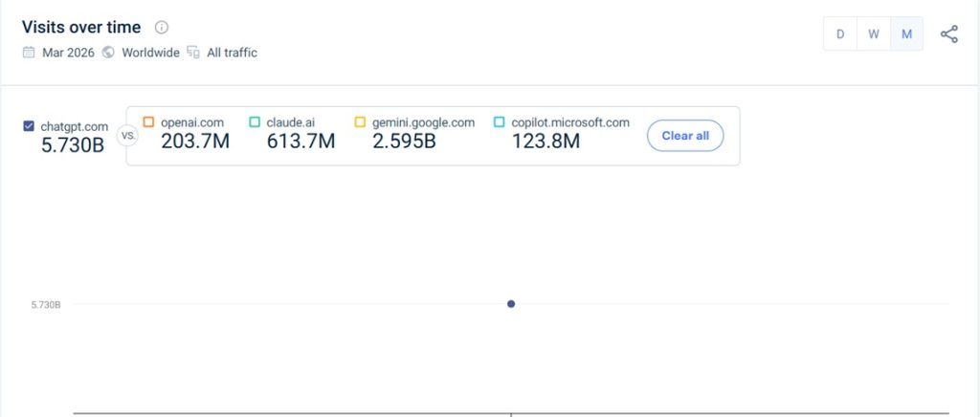Image resolution: width=980 pixels, height=417 pixels.
Task: Check the openai.com checkbox
Action: pos(148,122)
